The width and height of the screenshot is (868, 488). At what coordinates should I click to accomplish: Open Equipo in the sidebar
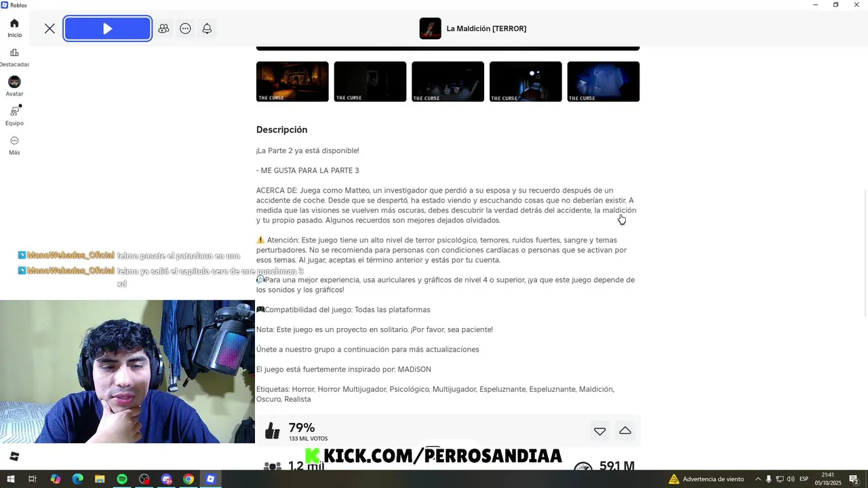click(14, 116)
